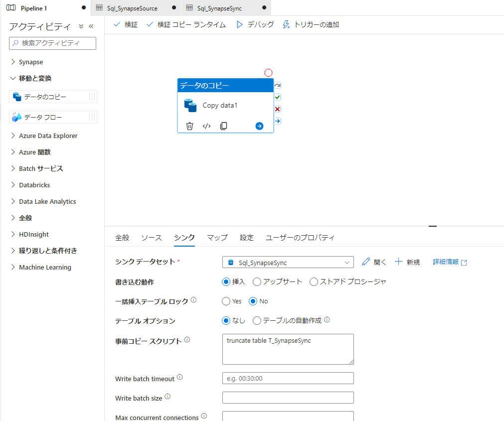Click the debug play icon in toolbar
This screenshot has height=421, width=504.
(239, 24)
